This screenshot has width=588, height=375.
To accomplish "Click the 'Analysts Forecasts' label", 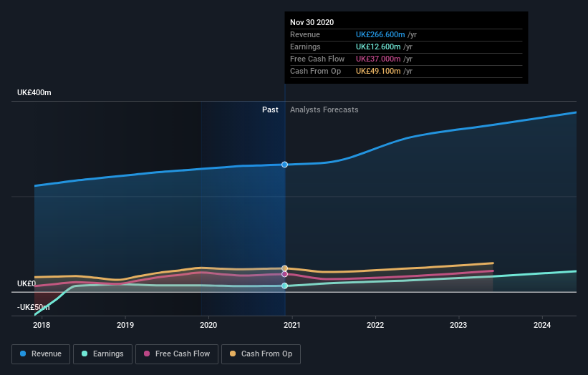I will 324,109.
